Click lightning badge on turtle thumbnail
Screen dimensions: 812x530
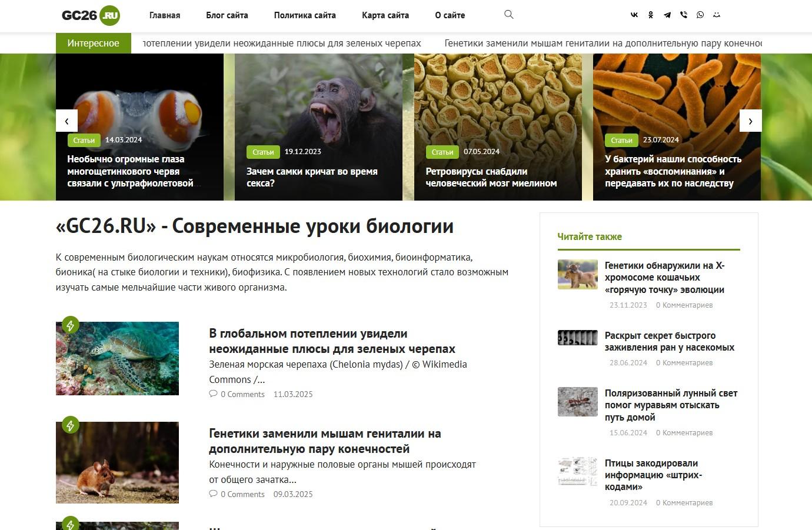point(71,325)
